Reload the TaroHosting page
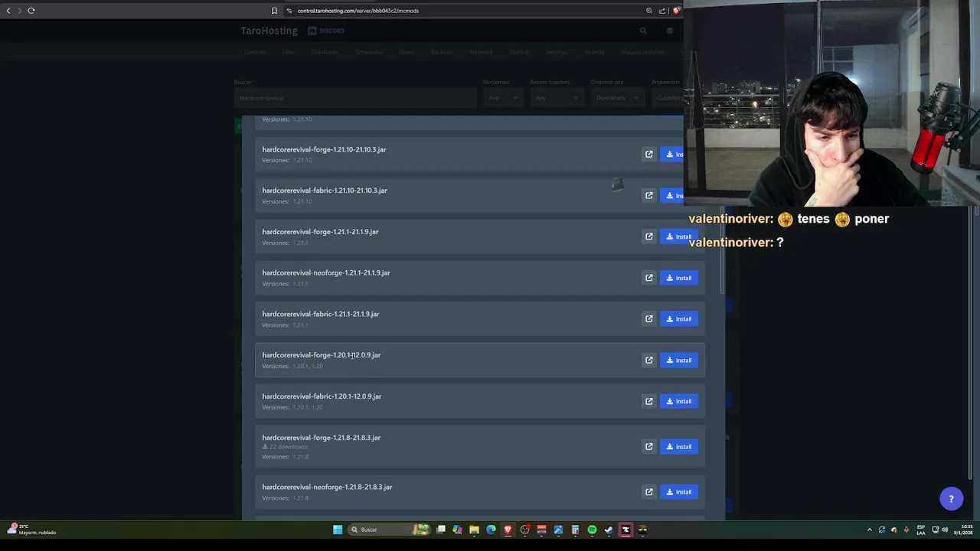Screen dimensions: 980x551 pos(31,11)
